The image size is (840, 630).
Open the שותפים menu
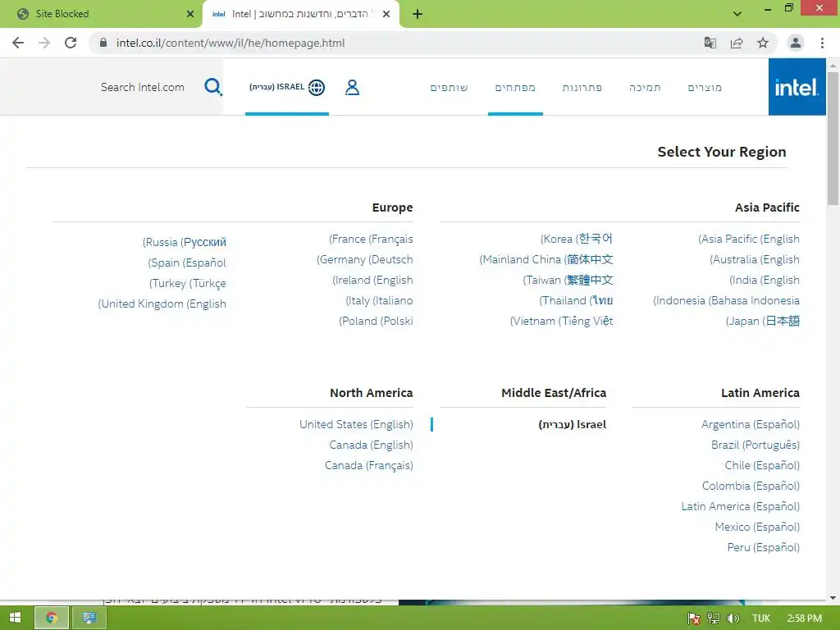click(x=449, y=87)
